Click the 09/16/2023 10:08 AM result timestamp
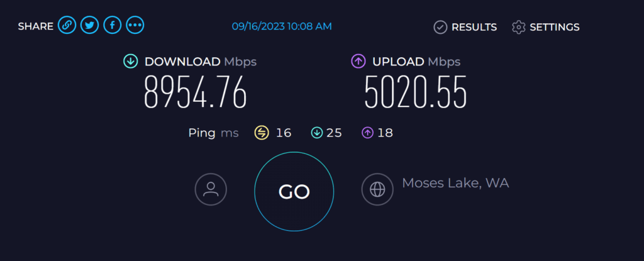Screen dimensions: 644x261 pos(282,26)
